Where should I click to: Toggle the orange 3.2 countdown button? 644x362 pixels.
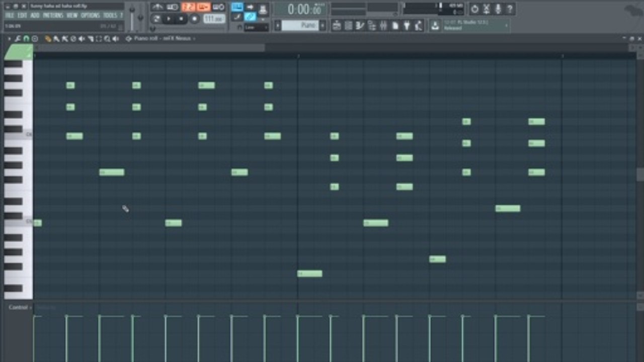point(189,7)
